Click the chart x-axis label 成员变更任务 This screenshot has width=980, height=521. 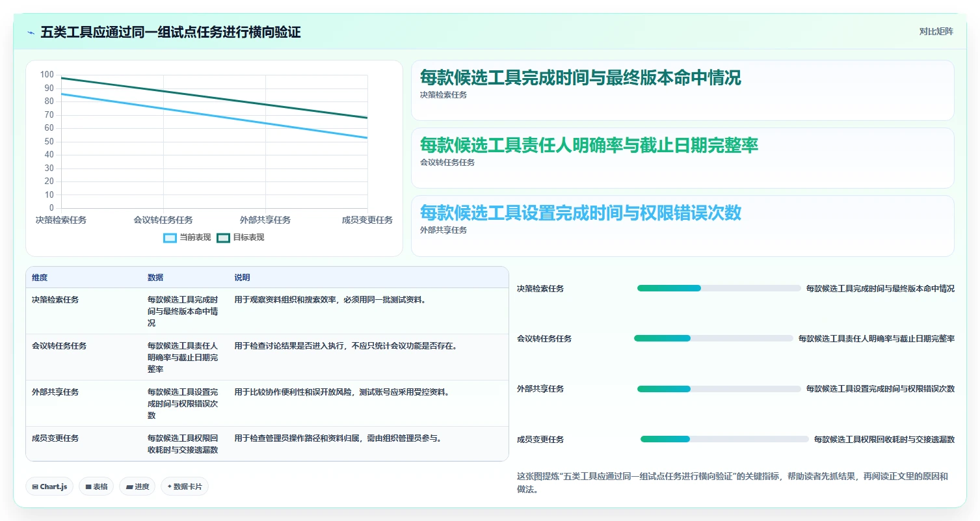pos(367,220)
